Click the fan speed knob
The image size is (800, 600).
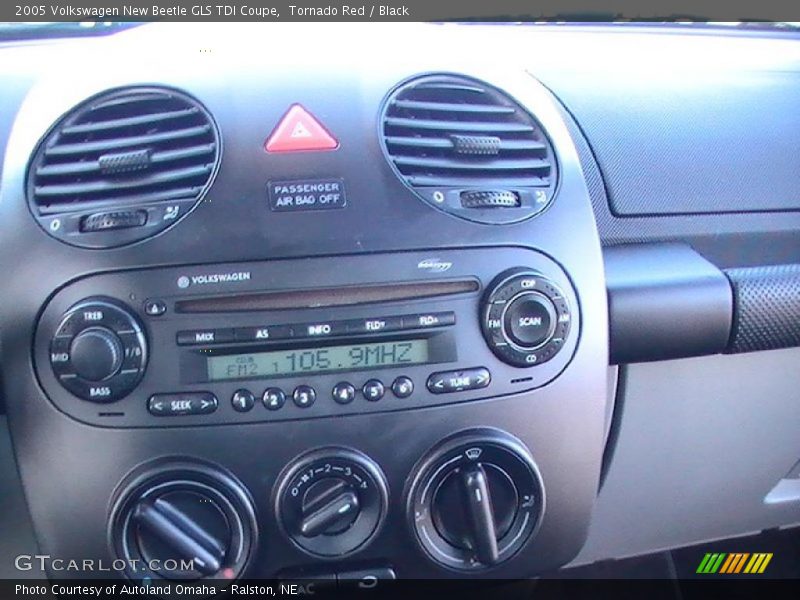tap(331, 503)
